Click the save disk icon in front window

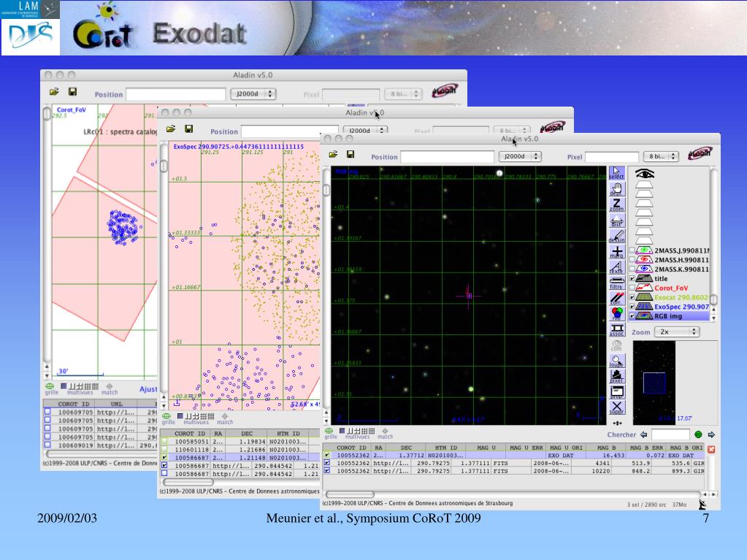click(350, 155)
